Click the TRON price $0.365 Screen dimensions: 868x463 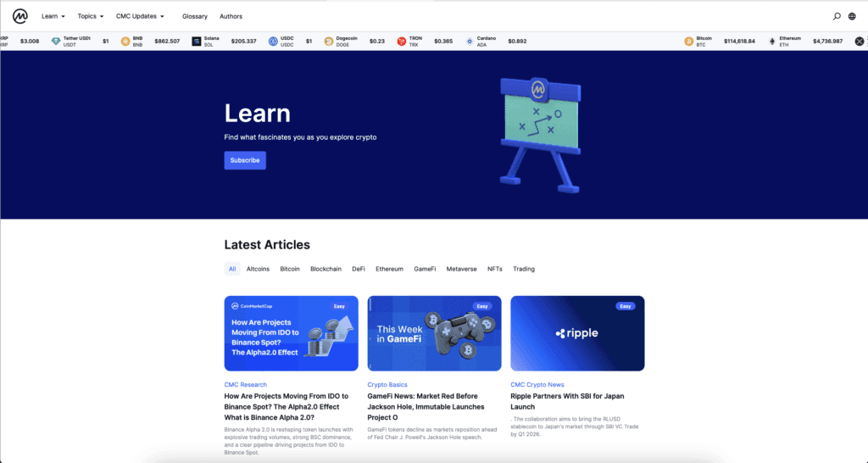[x=443, y=41]
